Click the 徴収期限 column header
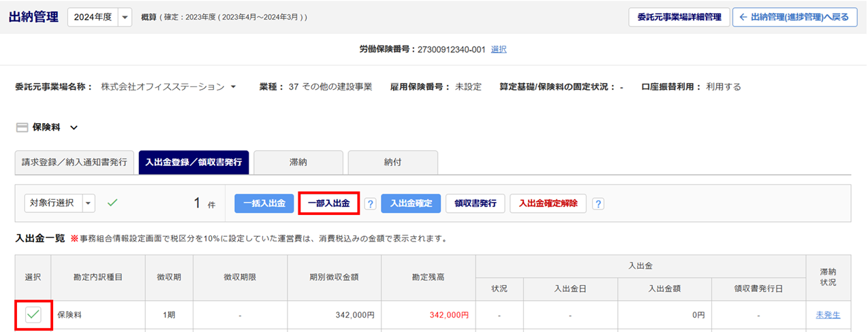 241,278
